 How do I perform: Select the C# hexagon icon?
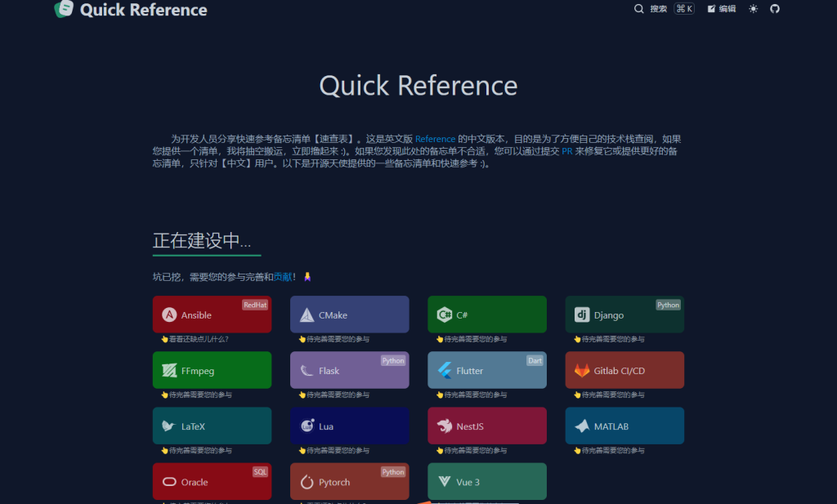pyautogui.click(x=444, y=314)
